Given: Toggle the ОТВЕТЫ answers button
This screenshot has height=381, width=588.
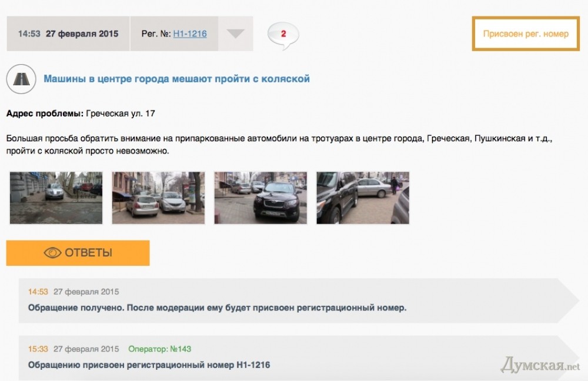Looking at the screenshot, I should point(78,253).
